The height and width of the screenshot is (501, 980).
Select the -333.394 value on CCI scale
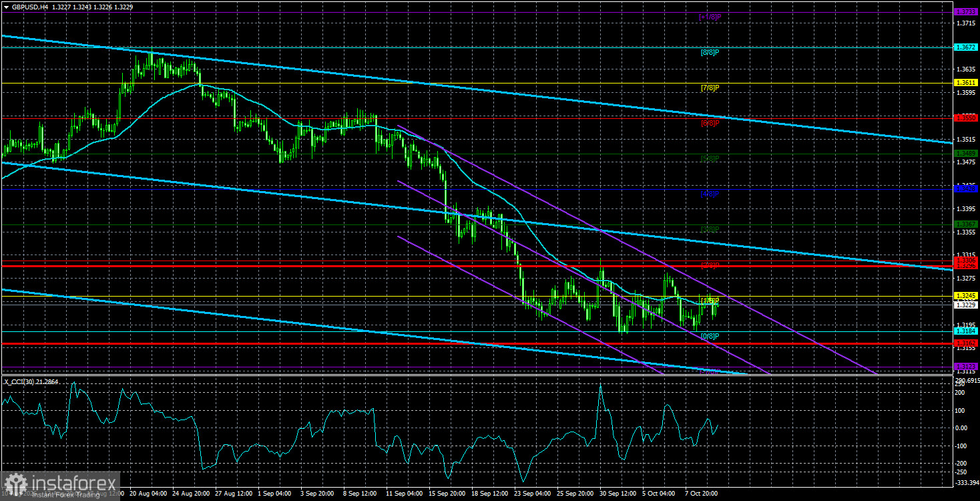967,482
